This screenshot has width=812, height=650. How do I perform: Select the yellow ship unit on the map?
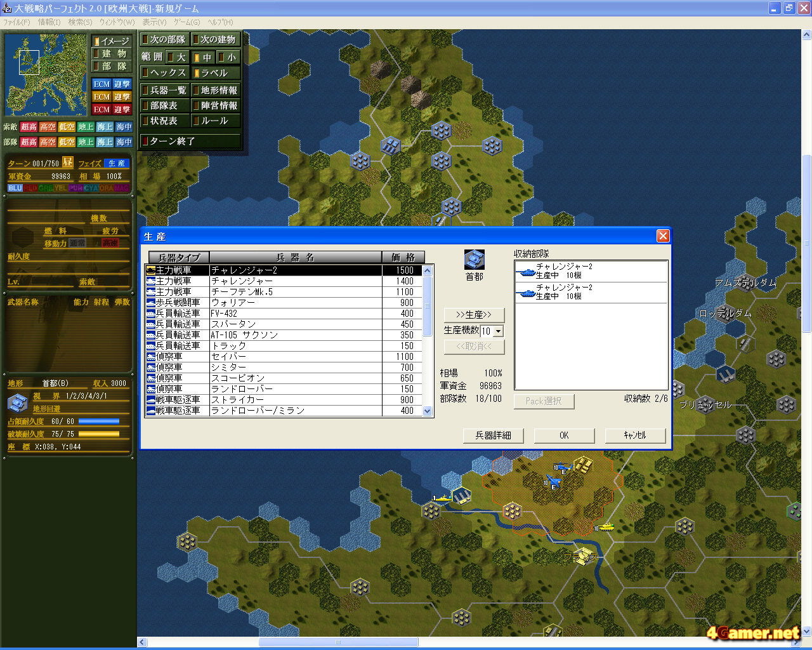(443, 498)
